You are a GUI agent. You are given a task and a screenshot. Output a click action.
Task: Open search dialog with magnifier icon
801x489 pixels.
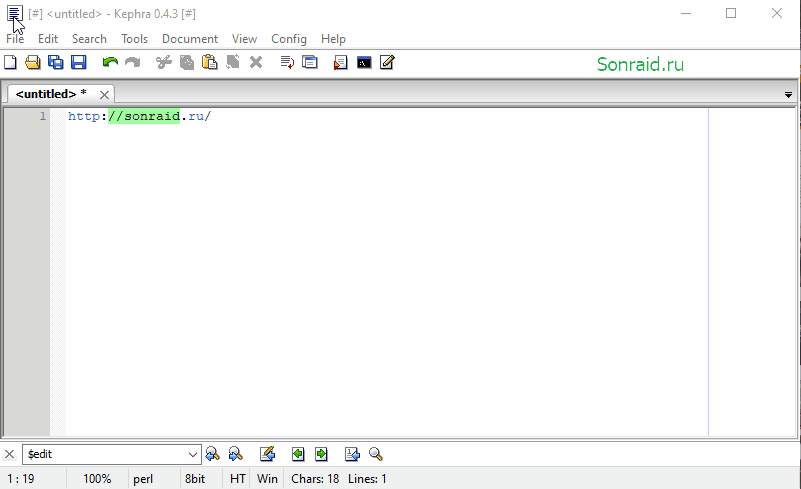pos(375,454)
